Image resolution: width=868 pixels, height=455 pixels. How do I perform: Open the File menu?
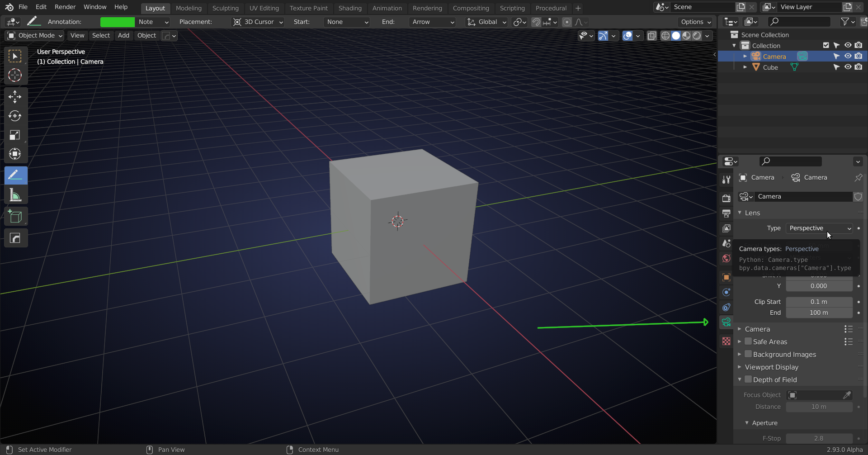pyautogui.click(x=23, y=7)
